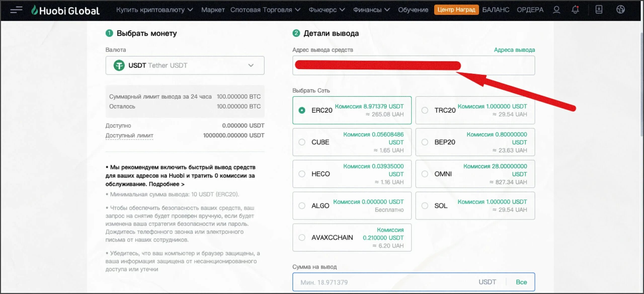Open the Маркет menu item
The height and width of the screenshot is (294, 644).
213,10
